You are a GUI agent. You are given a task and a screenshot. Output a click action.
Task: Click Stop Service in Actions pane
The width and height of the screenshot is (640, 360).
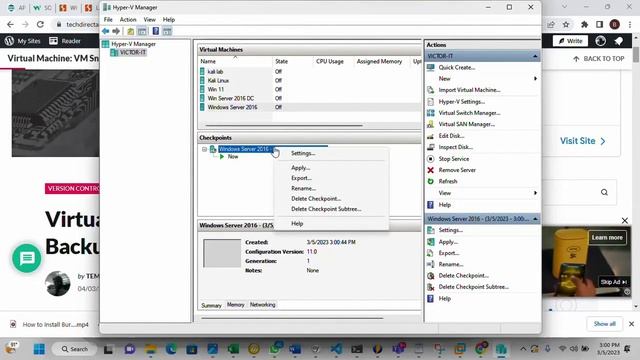453,159
